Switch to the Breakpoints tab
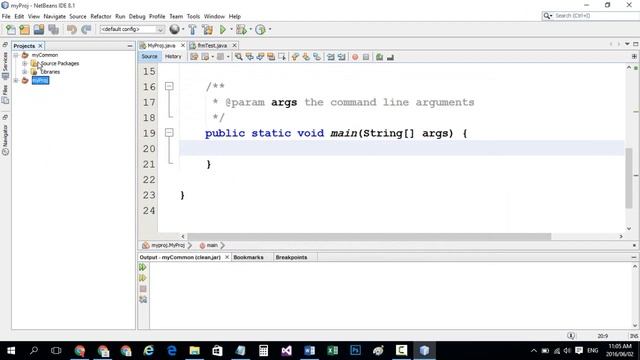The width and height of the screenshot is (640, 360). 291,257
